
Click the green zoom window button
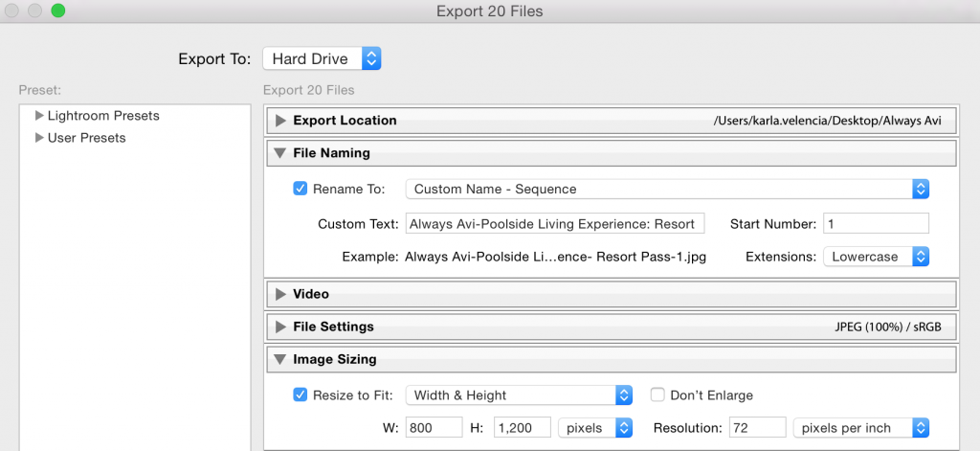click(x=58, y=11)
